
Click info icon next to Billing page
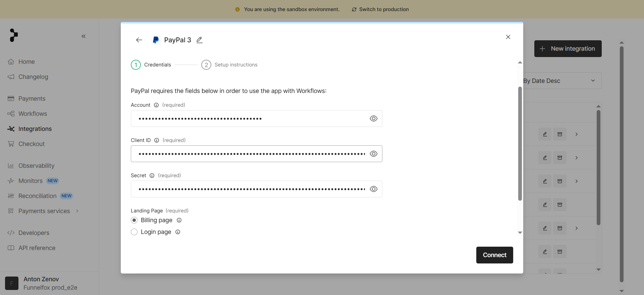(x=179, y=220)
